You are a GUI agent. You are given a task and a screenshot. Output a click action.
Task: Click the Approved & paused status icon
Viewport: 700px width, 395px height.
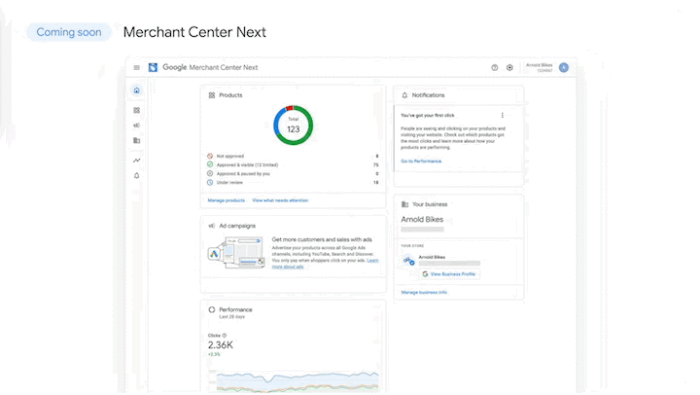pyautogui.click(x=210, y=174)
